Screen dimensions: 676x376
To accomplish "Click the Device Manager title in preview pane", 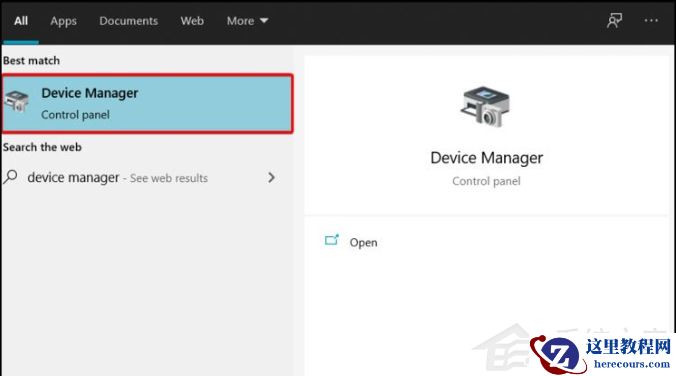I will point(486,158).
